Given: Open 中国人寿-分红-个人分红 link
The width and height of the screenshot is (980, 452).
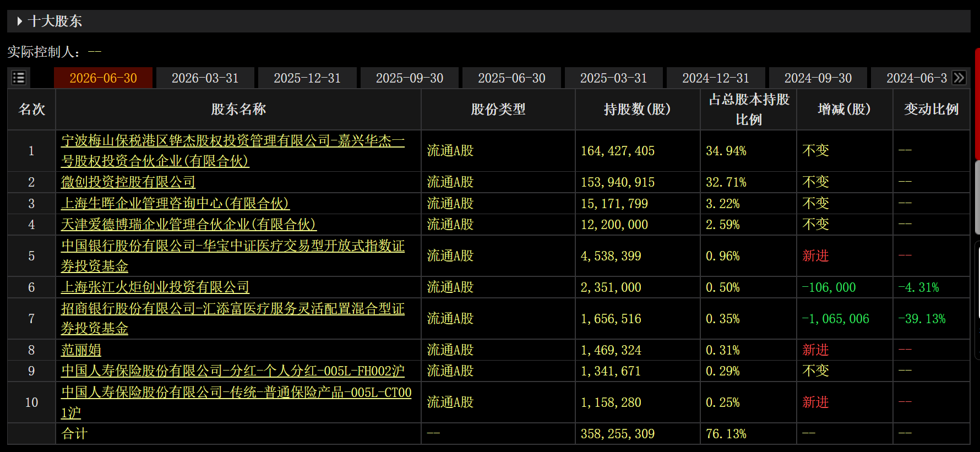Looking at the screenshot, I should pos(233,371).
